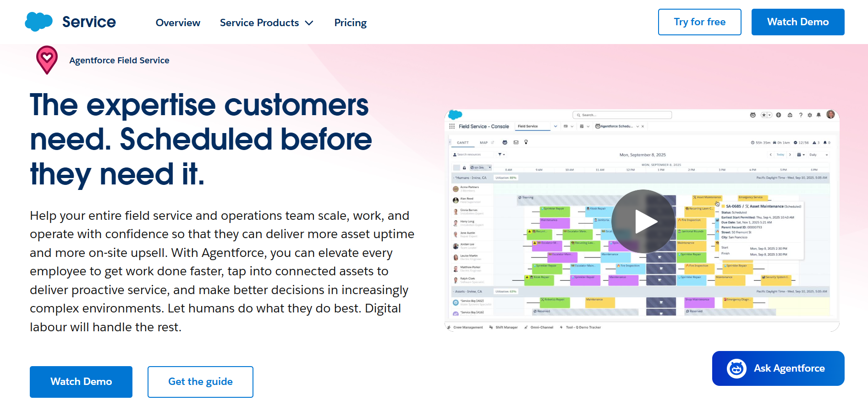This screenshot has height=401, width=868.
Task: Click Watch Demo button below the paragraph
Action: click(x=81, y=382)
